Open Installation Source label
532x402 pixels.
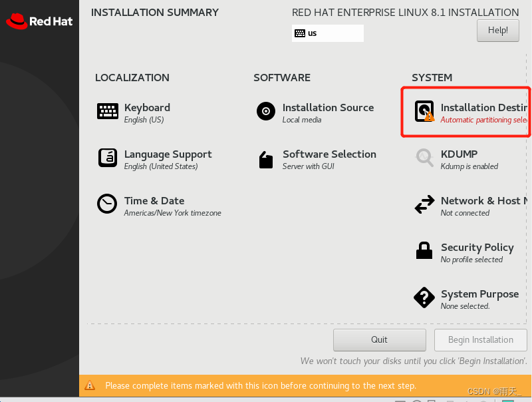coord(328,108)
